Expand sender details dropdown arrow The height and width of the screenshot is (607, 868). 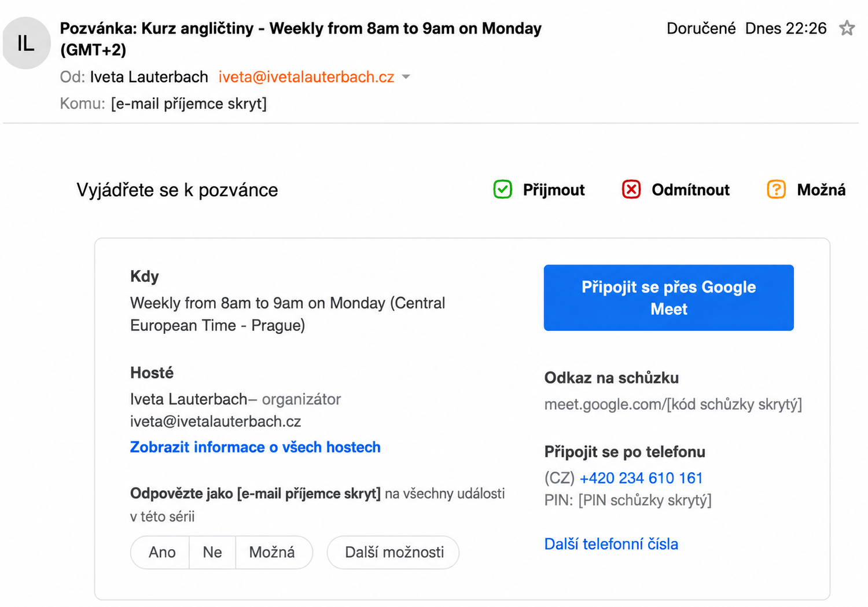(x=406, y=77)
